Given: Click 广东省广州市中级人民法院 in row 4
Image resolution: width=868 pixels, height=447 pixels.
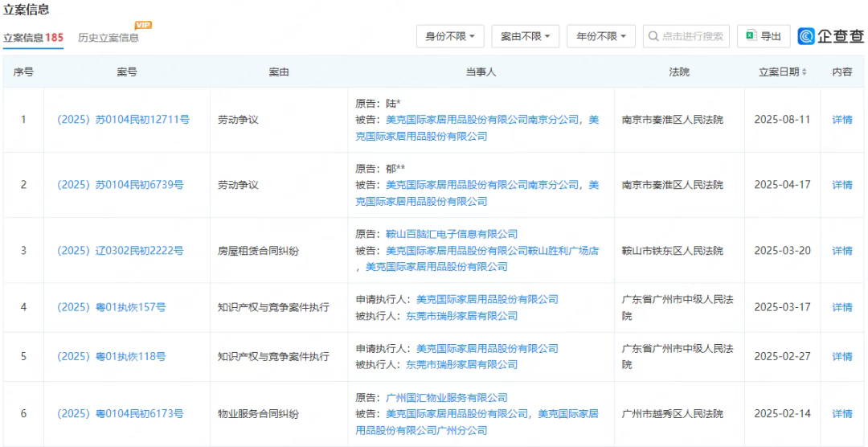Looking at the screenshot, I should click(x=677, y=307).
